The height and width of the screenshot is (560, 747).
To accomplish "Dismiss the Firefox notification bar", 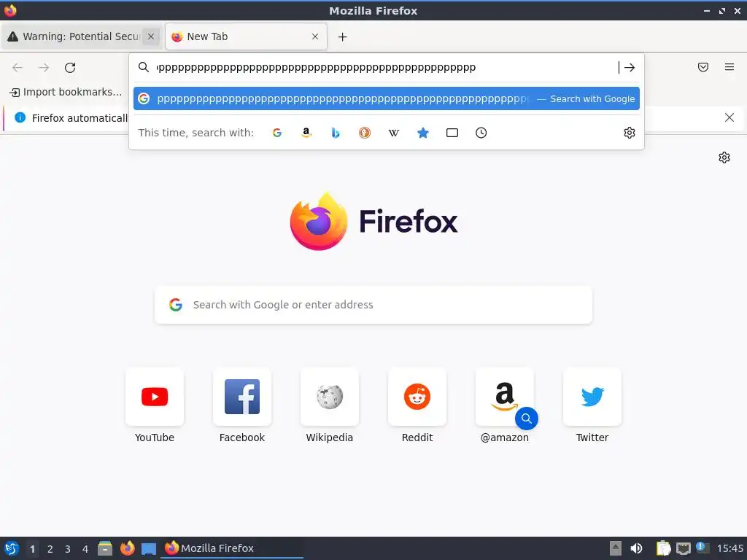I will point(729,117).
